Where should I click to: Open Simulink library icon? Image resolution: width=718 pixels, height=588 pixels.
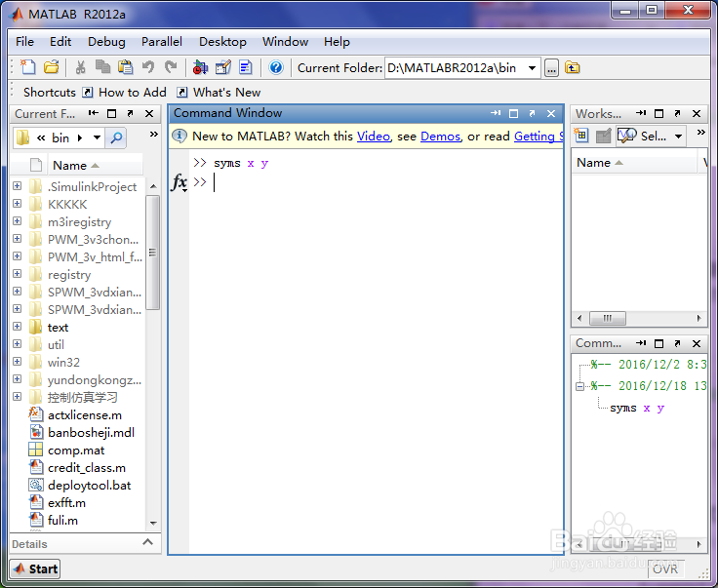(200, 67)
